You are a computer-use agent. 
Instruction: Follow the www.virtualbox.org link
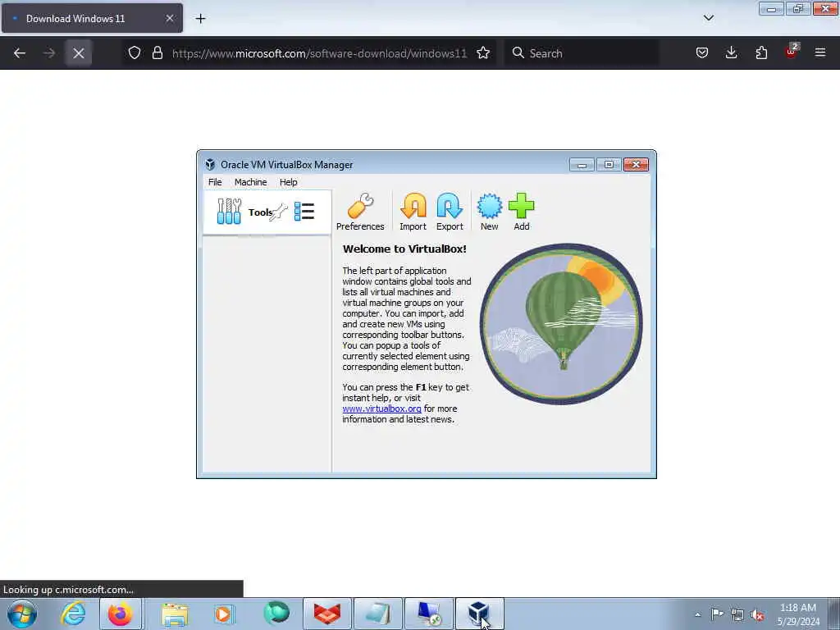click(x=381, y=409)
